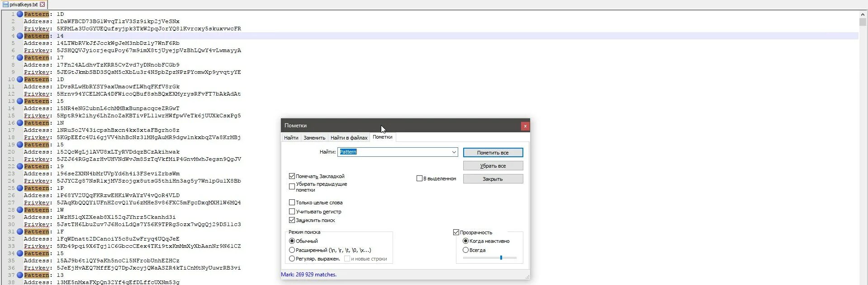The image size is (868, 285).
Task: Click the highlighted Pattern word on line 4
Action: click(x=37, y=36)
